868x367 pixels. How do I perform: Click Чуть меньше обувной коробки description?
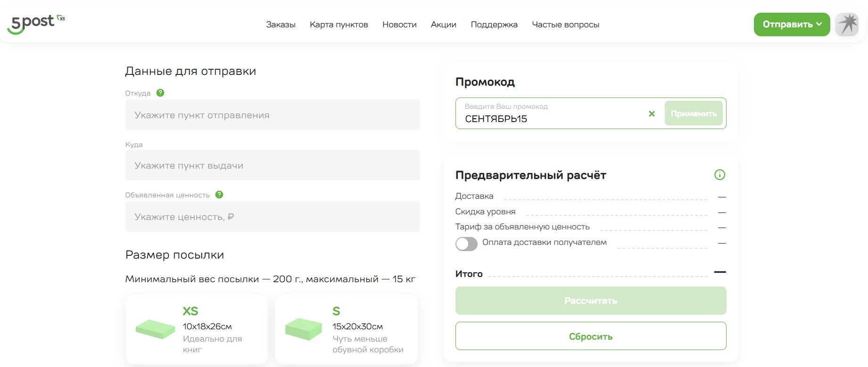(368, 344)
